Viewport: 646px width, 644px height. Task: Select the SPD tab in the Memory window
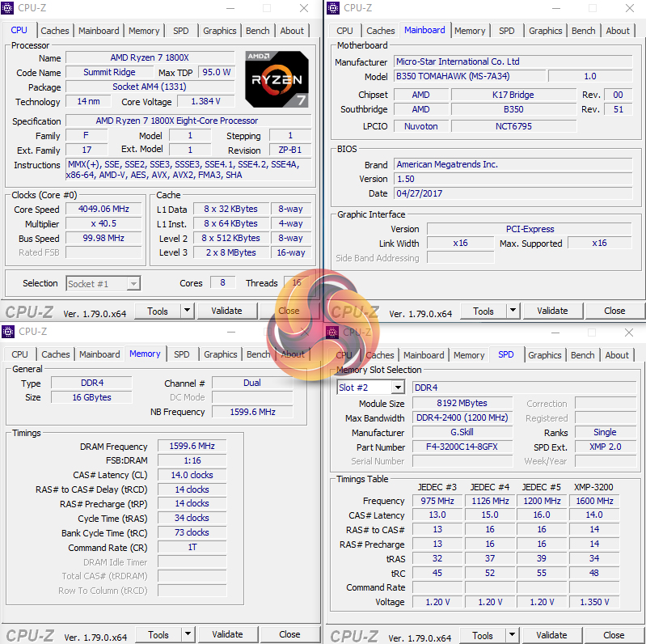pyautogui.click(x=181, y=354)
